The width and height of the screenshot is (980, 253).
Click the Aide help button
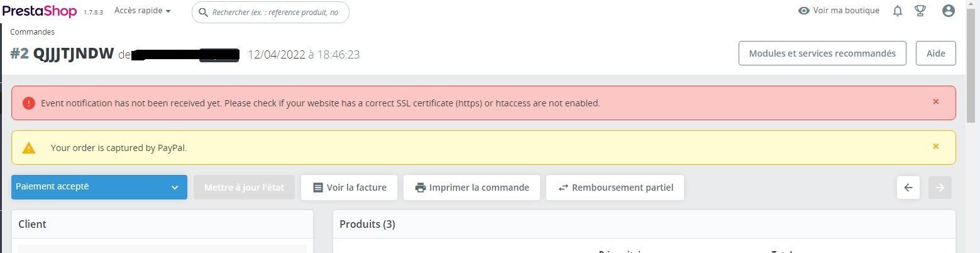click(x=935, y=53)
